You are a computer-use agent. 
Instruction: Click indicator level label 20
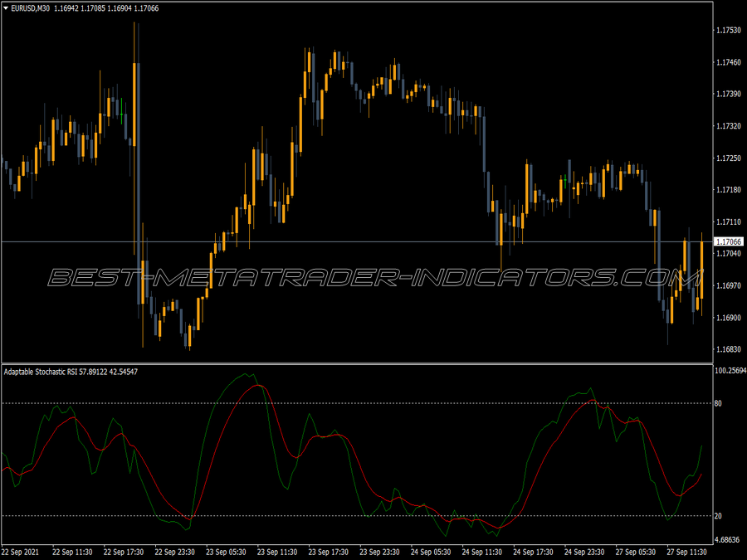pyautogui.click(x=718, y=516)
